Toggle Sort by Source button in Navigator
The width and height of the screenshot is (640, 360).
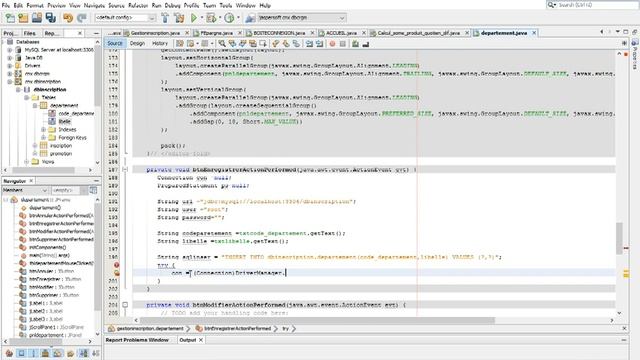tap(96, 353)
